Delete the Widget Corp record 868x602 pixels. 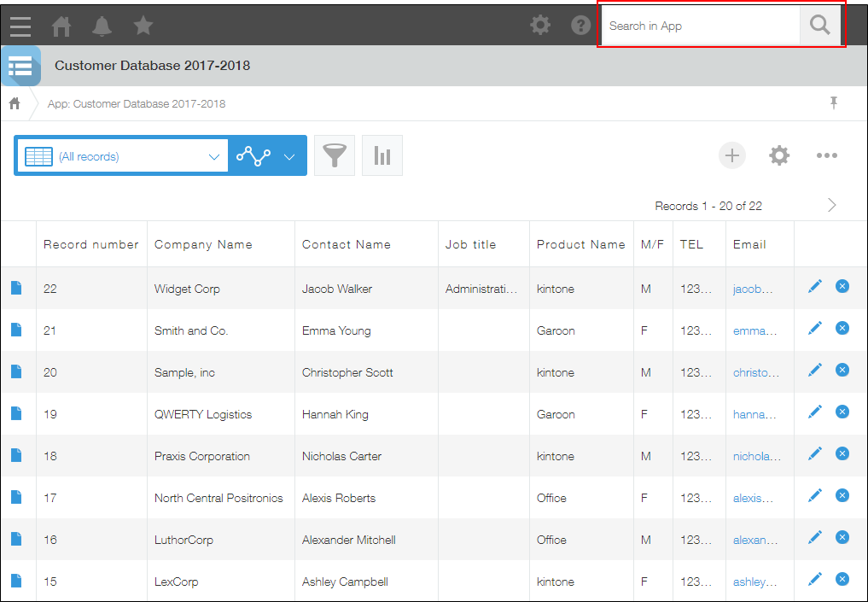842,286
